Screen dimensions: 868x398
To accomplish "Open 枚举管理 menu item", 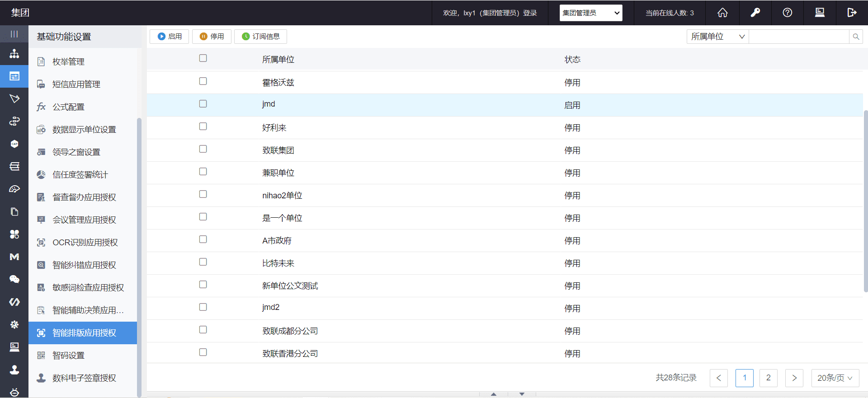I will coord(83,62).
